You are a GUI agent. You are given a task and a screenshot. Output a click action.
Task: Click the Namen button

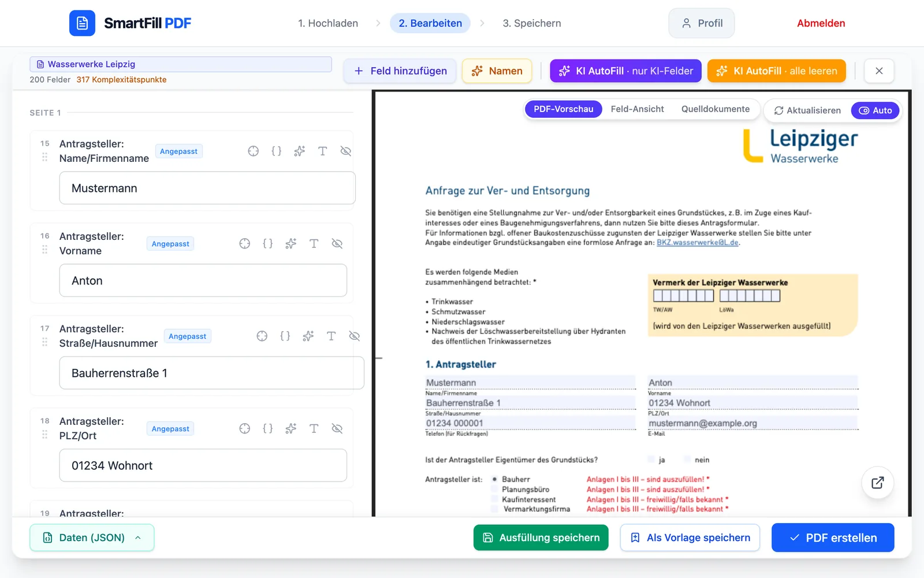[x=497, y=71]
